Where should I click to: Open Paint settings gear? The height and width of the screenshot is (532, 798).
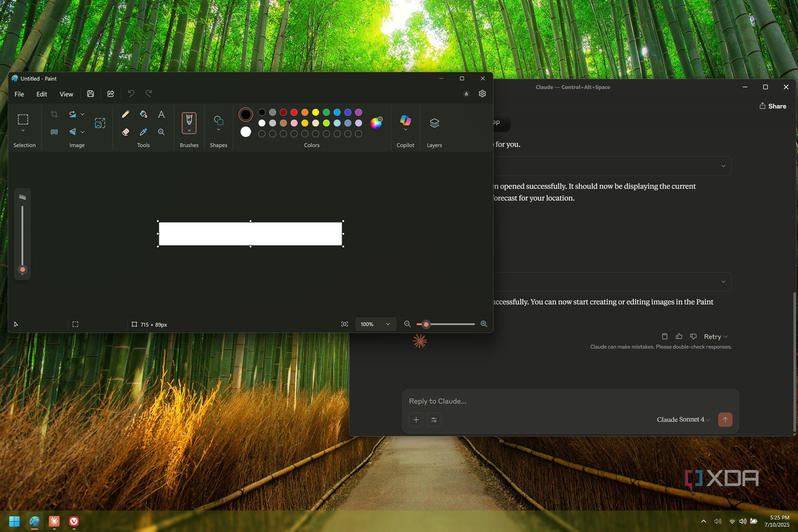coord(482,94)
